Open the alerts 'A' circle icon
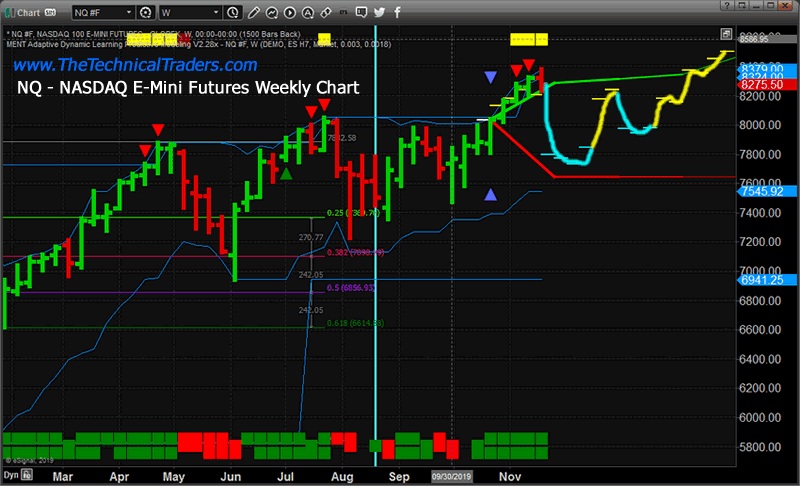The width and height of the screenshot is (800, 486). click(308, 13)
